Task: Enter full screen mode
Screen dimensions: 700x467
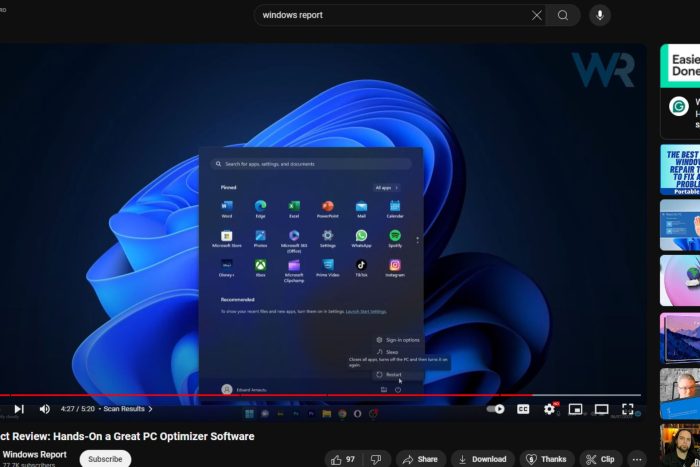Action: [x=628, y=409]
